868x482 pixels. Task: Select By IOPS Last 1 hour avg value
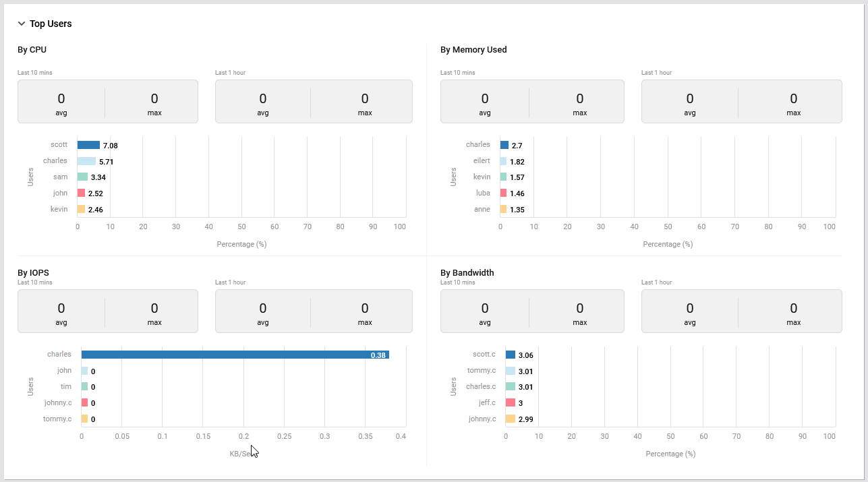point(263,309)
